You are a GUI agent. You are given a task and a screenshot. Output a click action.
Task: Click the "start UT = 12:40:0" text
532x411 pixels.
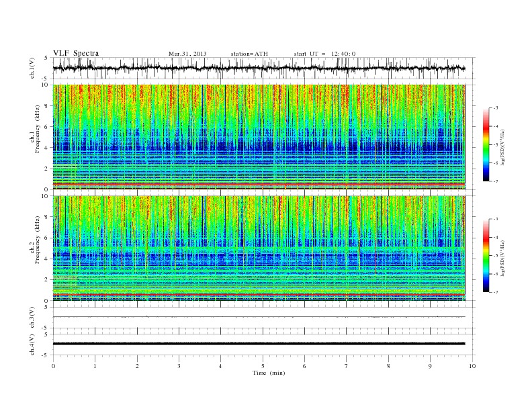click(x=324, y=54)
